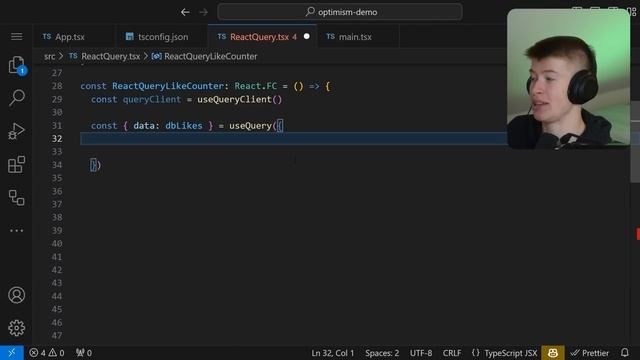Click the ports forwarded indicator
Screen dimensions: 640x360
click(84, 353)
